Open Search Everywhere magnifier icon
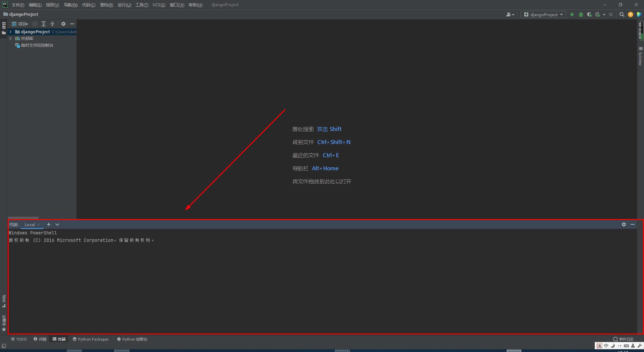Screen dimensions: 644x352 pyautogui.click(x=622, y=14)
